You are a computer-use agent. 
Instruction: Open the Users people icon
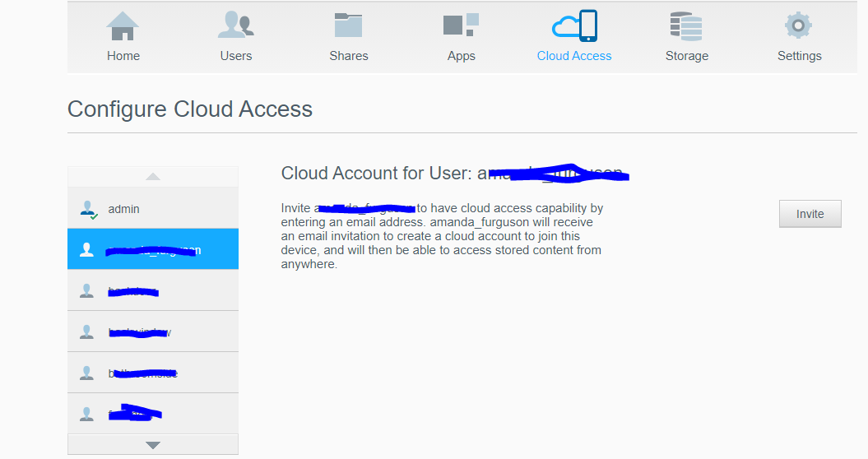(x=236, y=25)
